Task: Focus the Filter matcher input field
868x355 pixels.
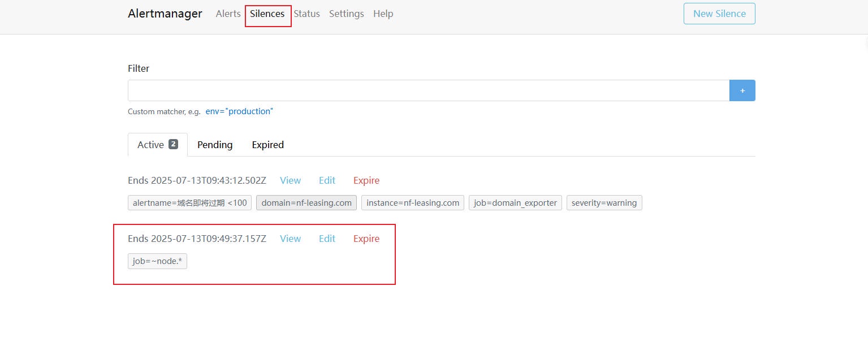Action: click(x=428, y=90)
